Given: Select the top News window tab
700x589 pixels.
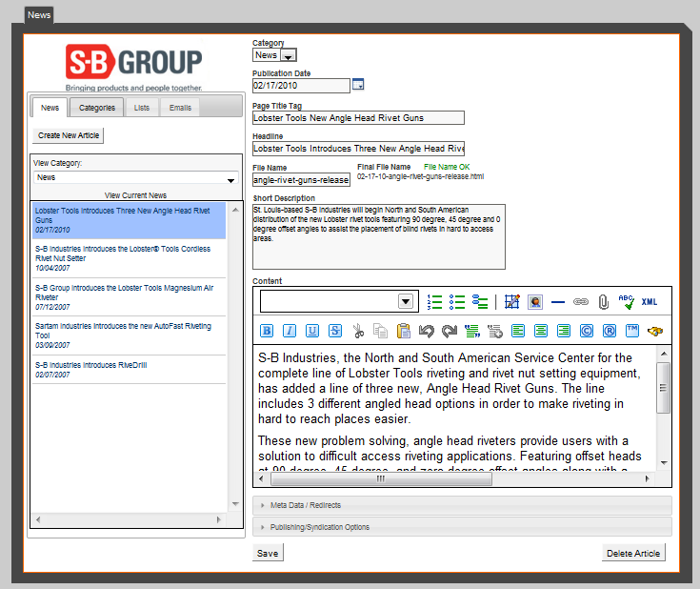Looking at the screenshot, I should tap(39, 14).
